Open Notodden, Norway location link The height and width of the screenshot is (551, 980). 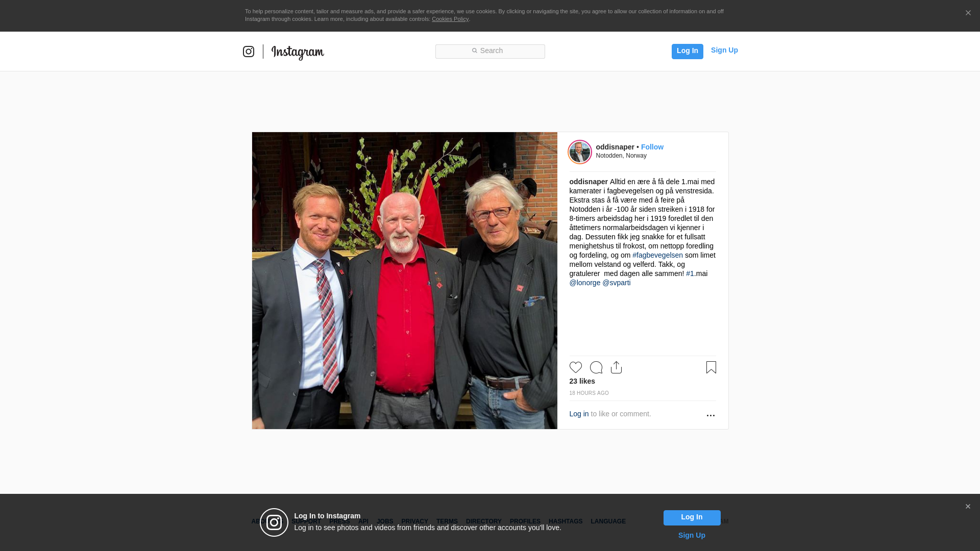[x=621, y=156]
